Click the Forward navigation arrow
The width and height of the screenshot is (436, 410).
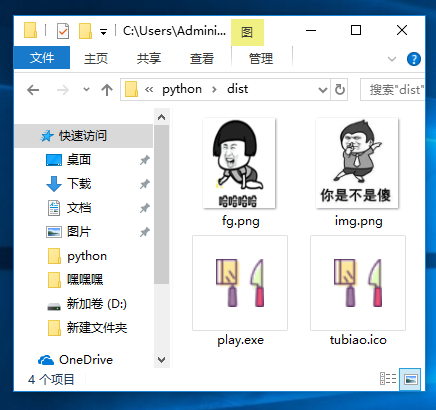click(63, 90)
